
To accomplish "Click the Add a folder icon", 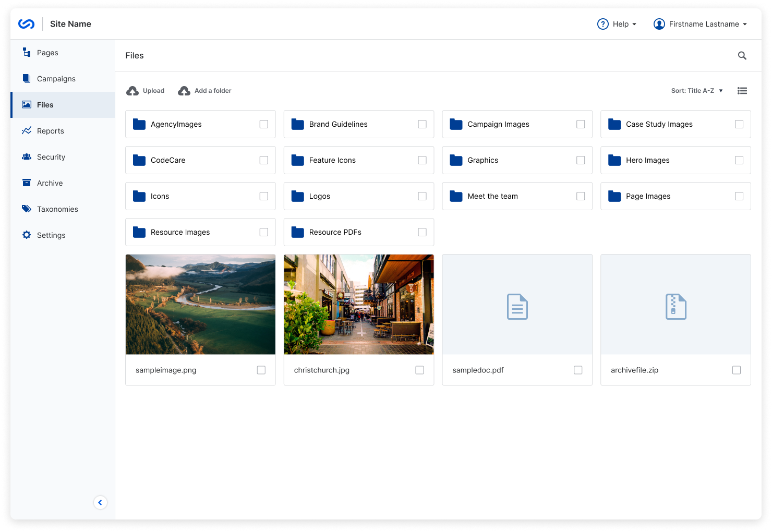I will point(184,91).
